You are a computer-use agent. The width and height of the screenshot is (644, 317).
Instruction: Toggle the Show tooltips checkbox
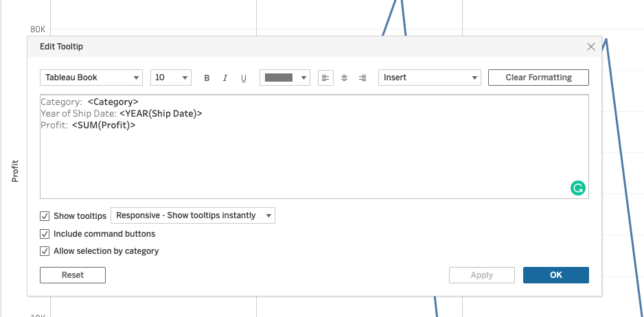45,216
